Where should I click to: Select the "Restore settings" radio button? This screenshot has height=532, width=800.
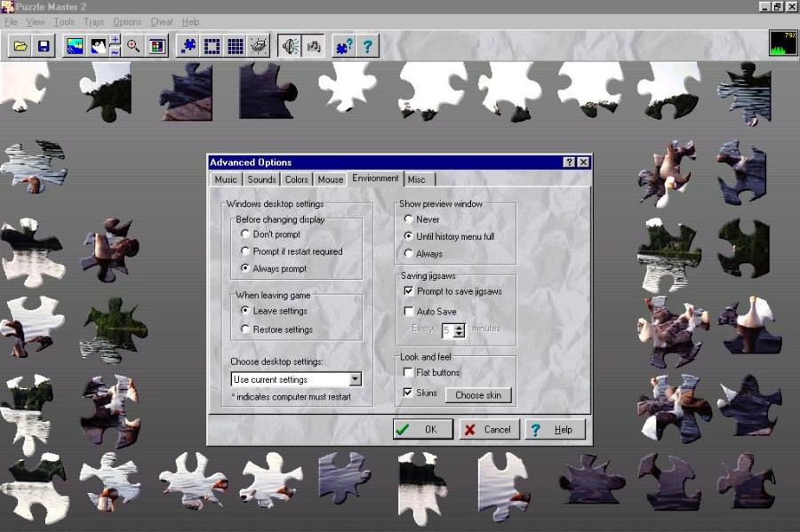click(245, 330)
